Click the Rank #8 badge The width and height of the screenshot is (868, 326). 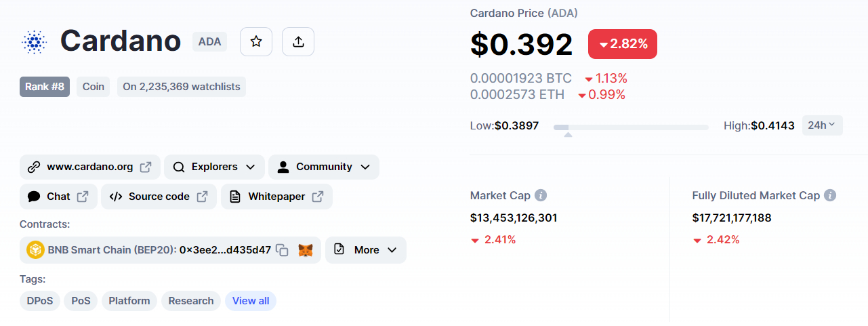pos(45,87)
